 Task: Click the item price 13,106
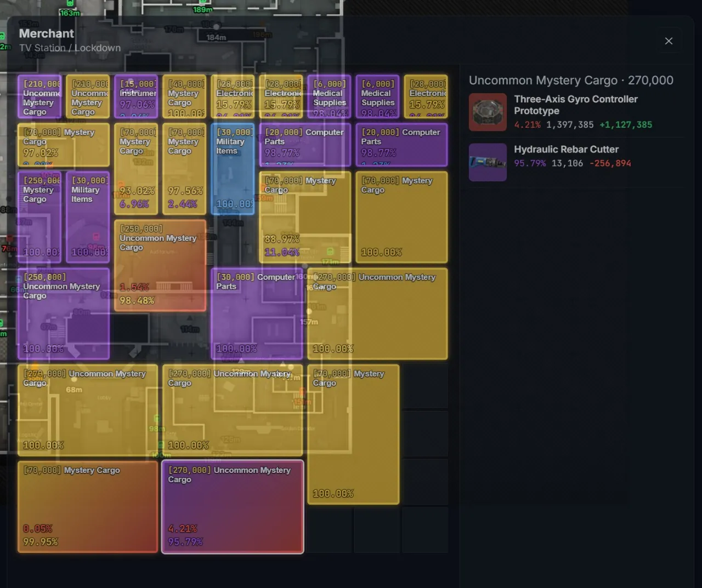pos(567,163)
